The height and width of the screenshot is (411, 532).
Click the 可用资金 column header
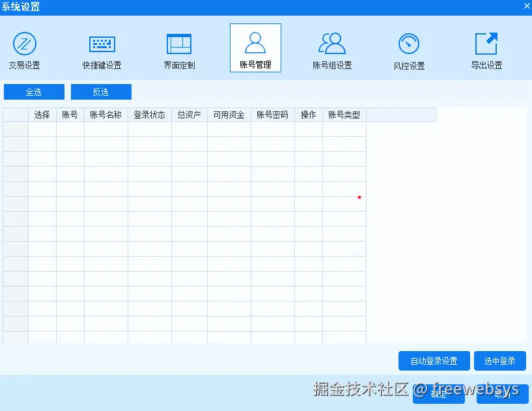[x=229, y=115]
